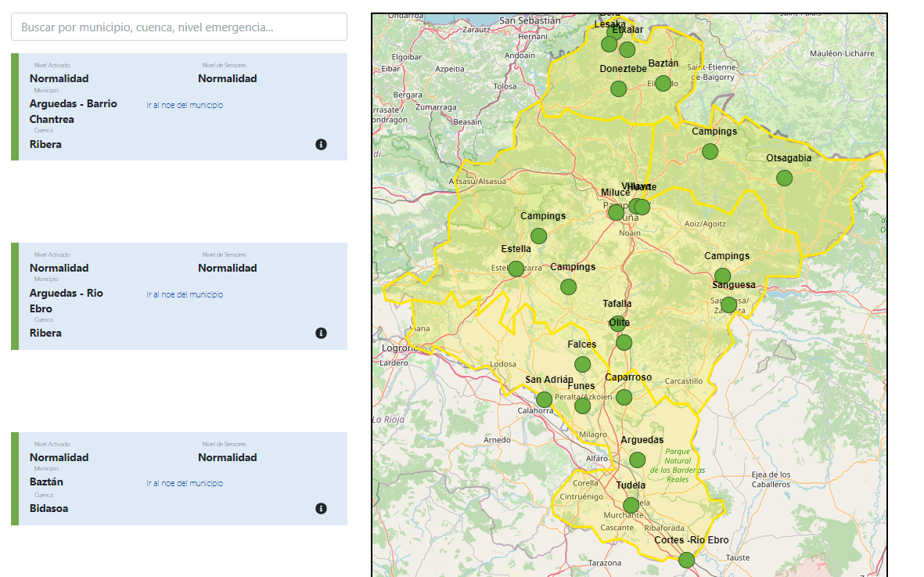This screenshot has height=577, width=924.
Task: Select the Funes map marker
Action: 582,406
